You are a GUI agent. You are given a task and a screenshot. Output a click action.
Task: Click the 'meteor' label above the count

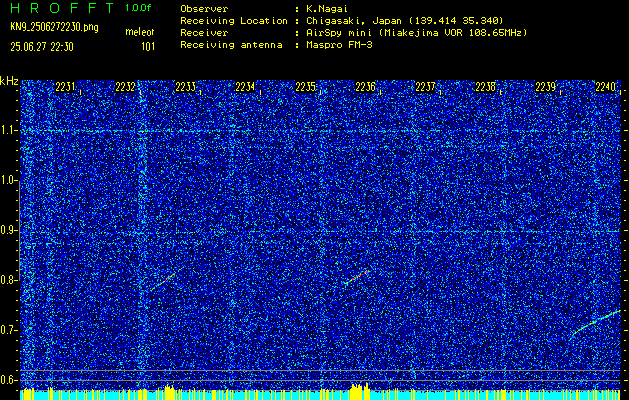(x=140, y=32)
